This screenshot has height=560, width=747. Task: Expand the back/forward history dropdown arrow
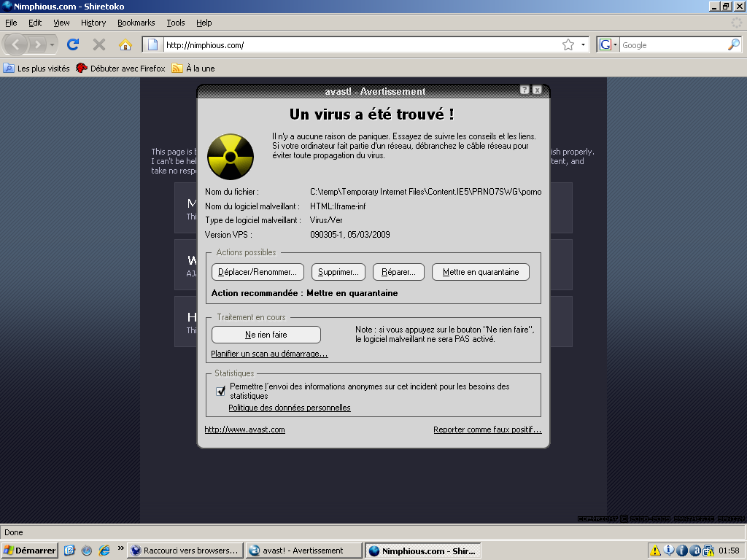(52, 45)
